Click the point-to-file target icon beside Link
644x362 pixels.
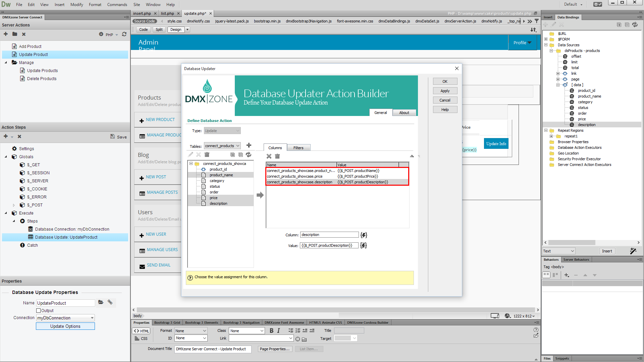click(298, 339)
